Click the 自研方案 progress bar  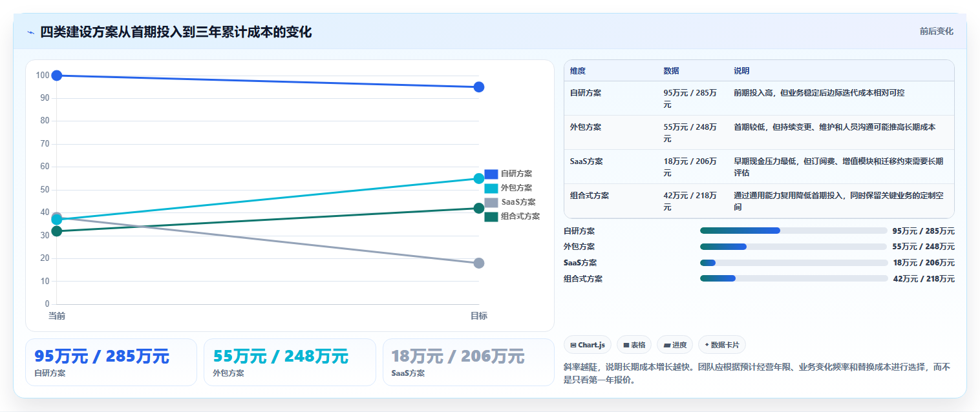tap(794, 231)
